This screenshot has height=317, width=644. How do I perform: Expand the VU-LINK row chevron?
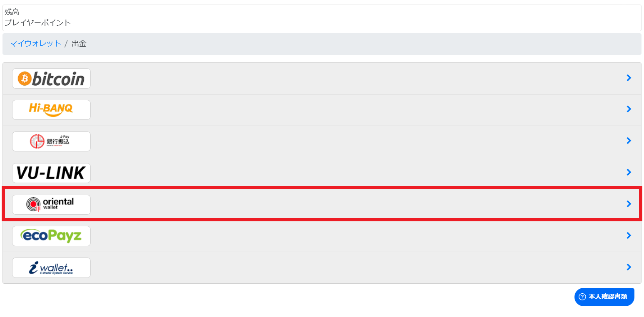coord(629,172)
